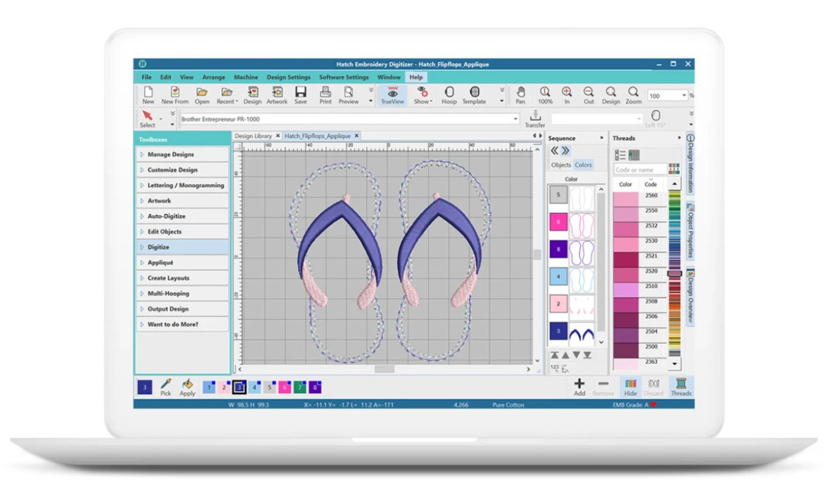Click the canvas horizontal scrollbar thumb
This screenshot has width=834, height=504.
tap(385, 369)
